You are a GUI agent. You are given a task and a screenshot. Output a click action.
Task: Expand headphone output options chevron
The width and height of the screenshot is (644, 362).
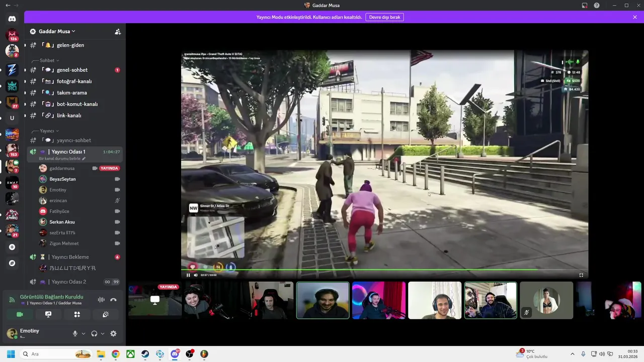pos(103,333)
